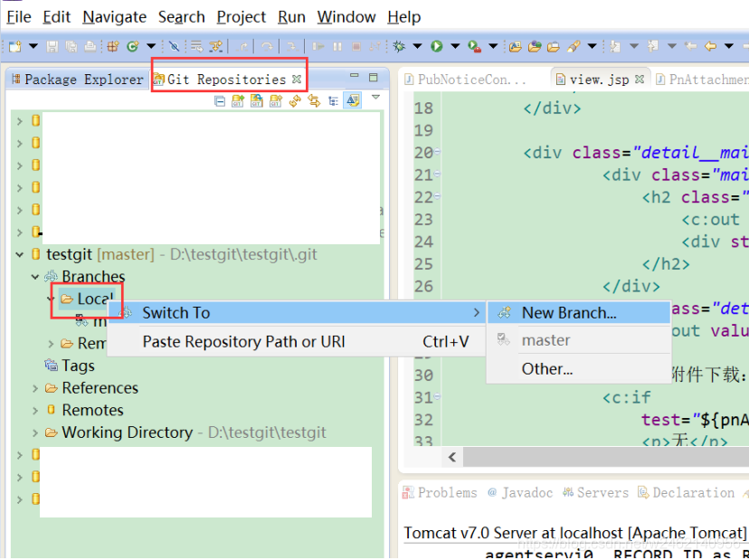
Task: Open the New Java Class dropdown arrow
Action: (151, 46)
